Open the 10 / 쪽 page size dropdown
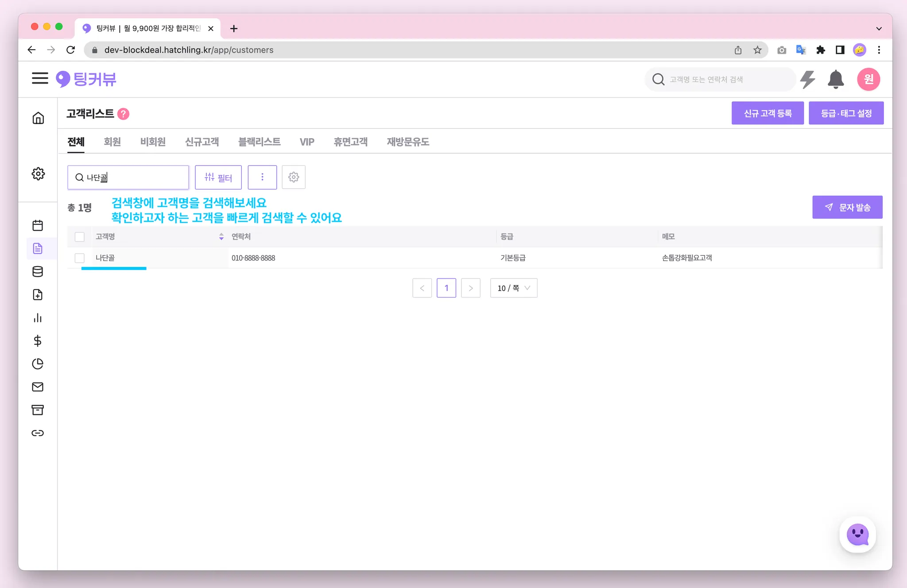This screenshot has width=907, height=588. [x=514, y=288]
